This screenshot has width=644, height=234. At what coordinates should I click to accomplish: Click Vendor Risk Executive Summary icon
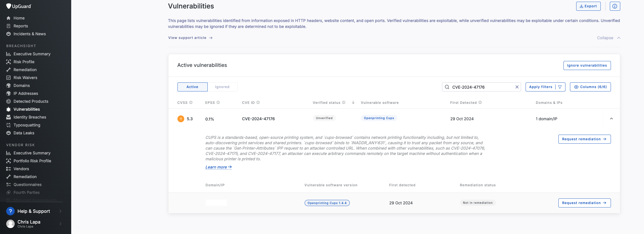tap(8, 153)
